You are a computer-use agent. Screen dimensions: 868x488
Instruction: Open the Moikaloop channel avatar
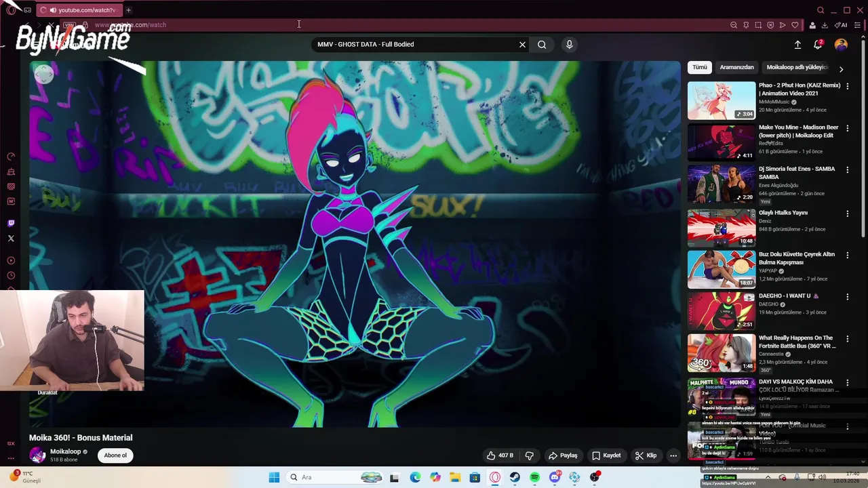pyautogui.click(x=37, y=455)
